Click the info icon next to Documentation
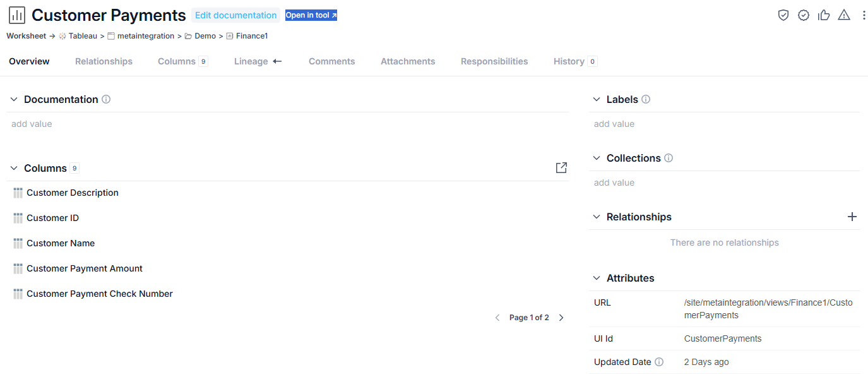 tap(106, 99)
